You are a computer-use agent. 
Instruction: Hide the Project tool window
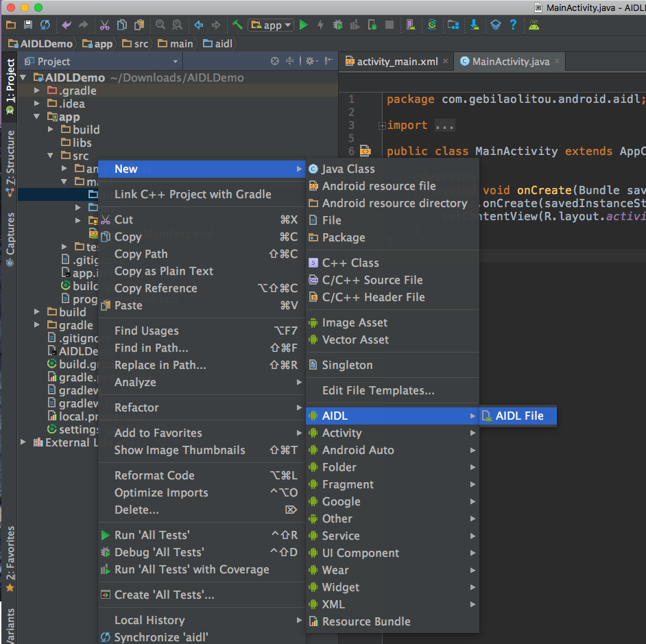coord(328,62)
